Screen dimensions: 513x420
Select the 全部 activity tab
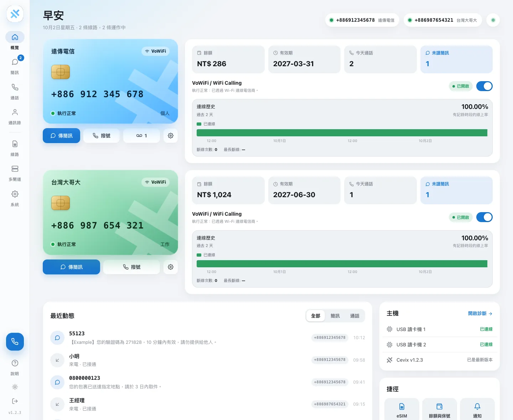click(x=316, y=316)
